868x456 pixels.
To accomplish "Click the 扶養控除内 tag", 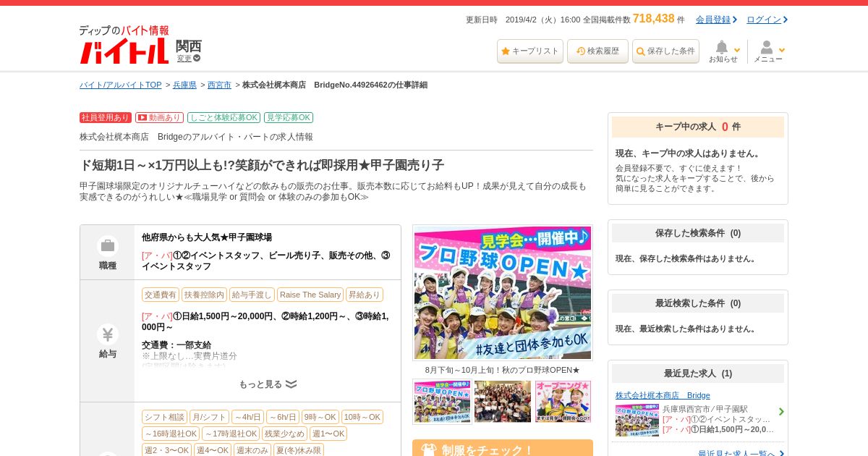I will pyautogui.click(x=204, y=295).
